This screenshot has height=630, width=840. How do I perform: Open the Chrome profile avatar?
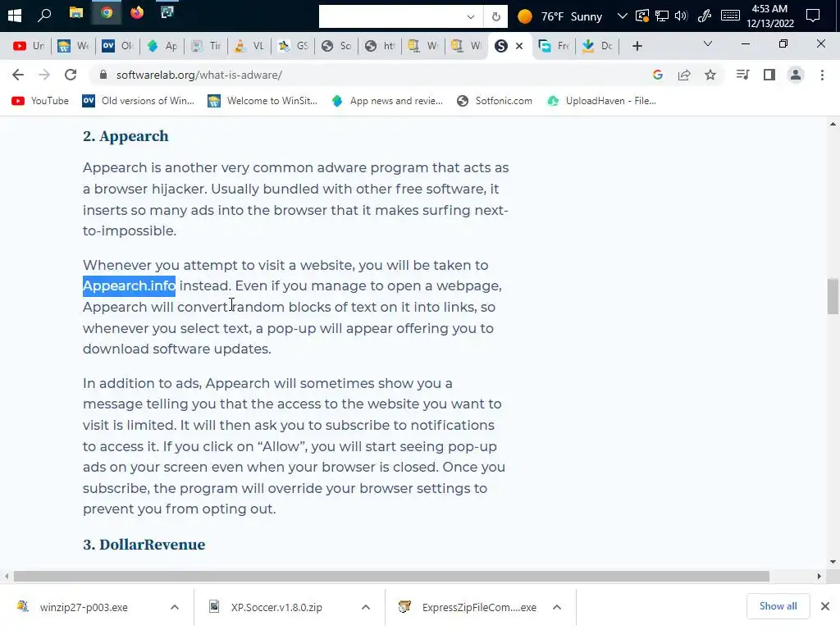click(x=796, y=75)
